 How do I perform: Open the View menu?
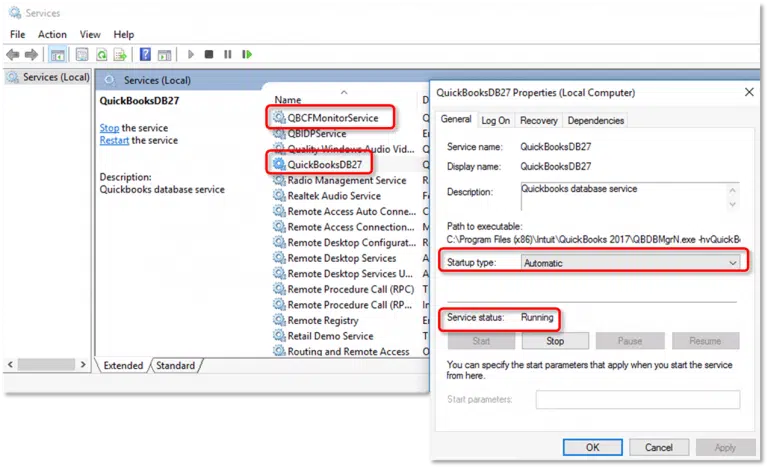coord(90,34)
